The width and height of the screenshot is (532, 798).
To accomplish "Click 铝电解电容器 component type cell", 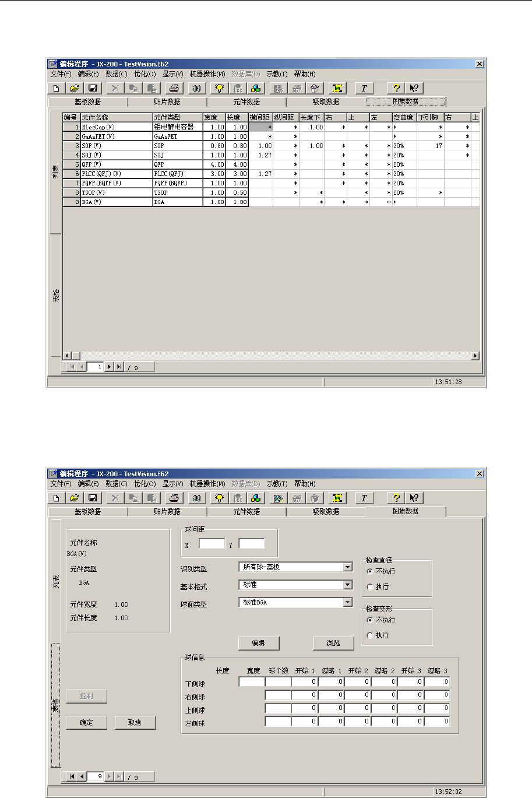I will (178, 127).
